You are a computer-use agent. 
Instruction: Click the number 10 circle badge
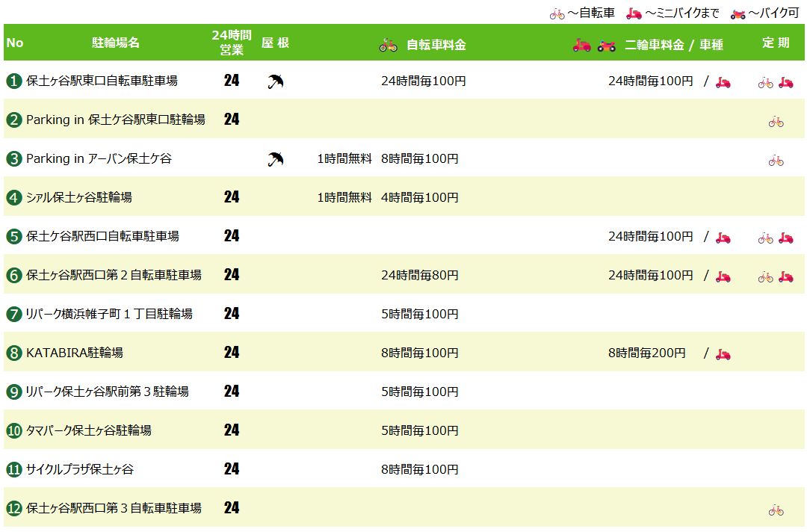point(14,430)
